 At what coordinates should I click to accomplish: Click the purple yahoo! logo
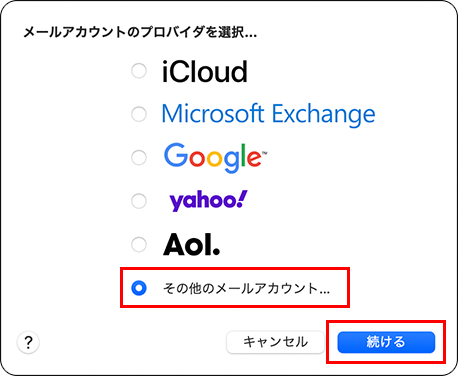pos(209,201)
